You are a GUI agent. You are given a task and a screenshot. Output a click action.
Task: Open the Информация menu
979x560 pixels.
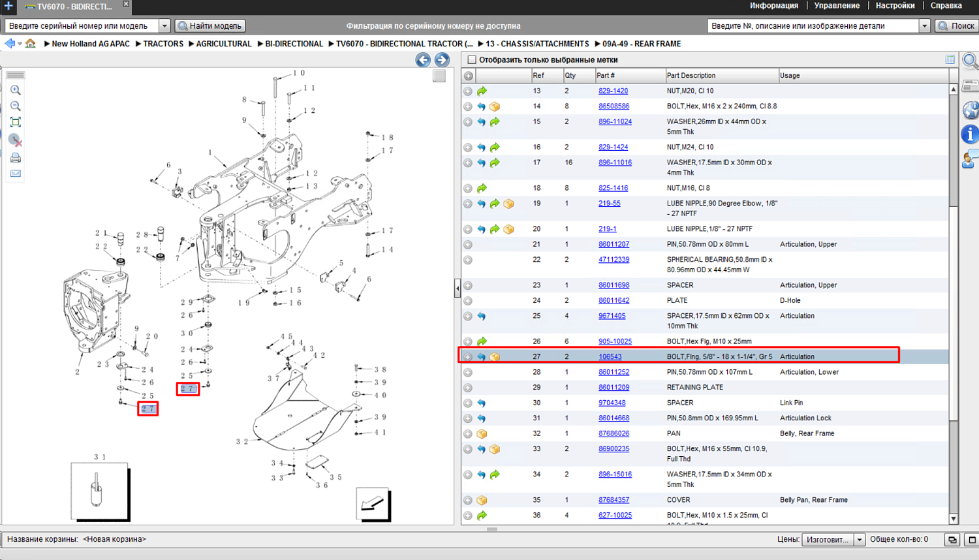tap(774, 6)
